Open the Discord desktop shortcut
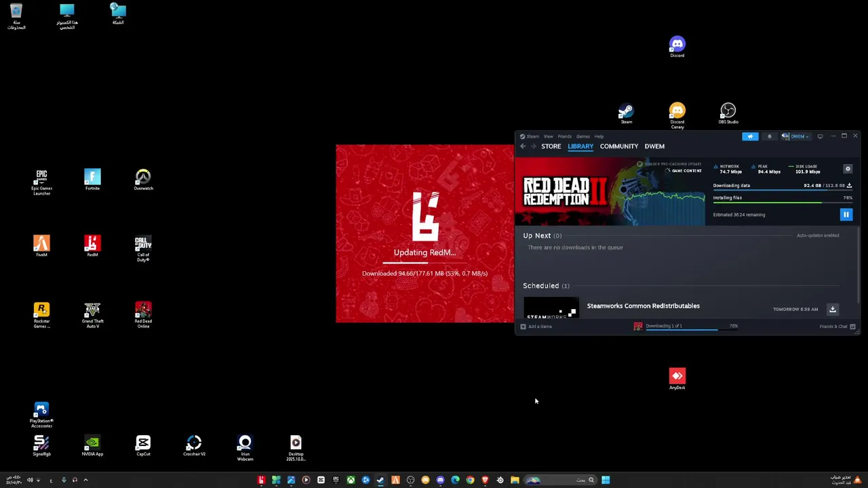The image size is (868, 488). coord(677,47)
